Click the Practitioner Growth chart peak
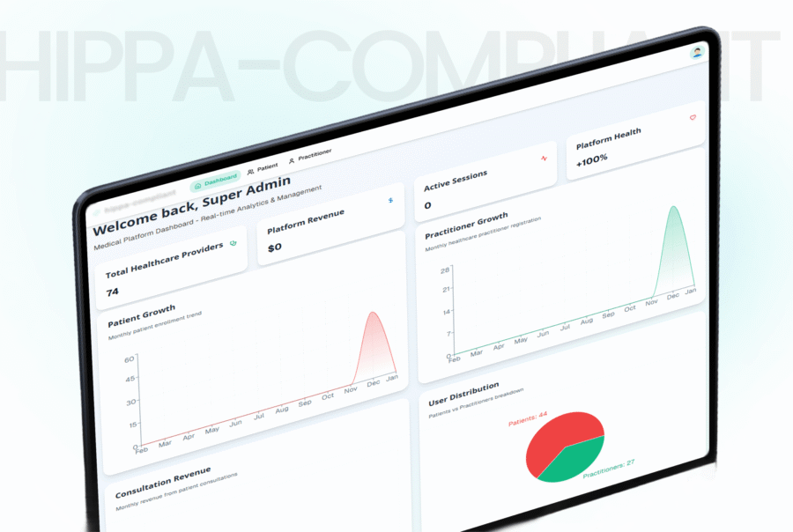 (673, 208)
